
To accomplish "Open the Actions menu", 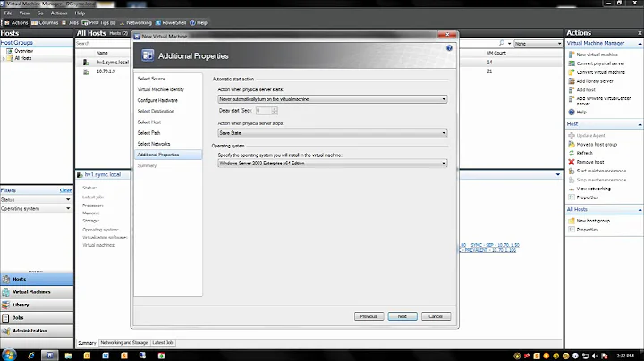I will 59,13.
